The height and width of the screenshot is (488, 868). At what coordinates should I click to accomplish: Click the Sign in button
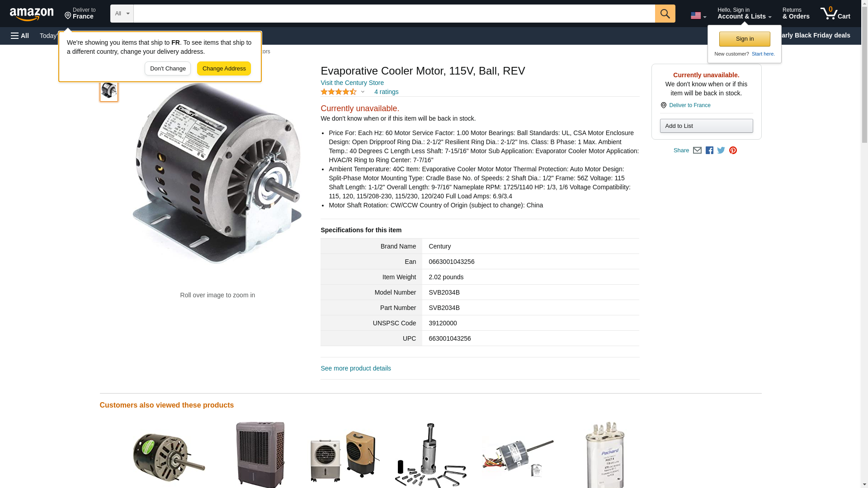pos(745,39)
